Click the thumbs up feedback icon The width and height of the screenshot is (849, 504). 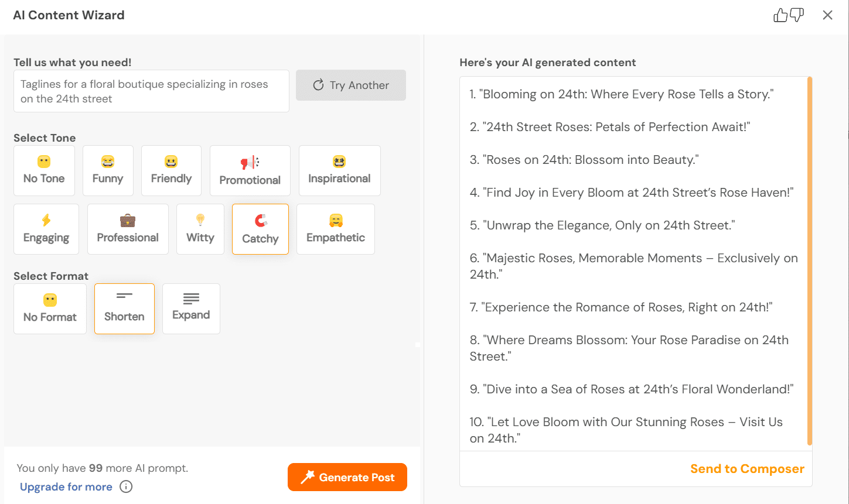pyautogui.click(x=780, y=15)
